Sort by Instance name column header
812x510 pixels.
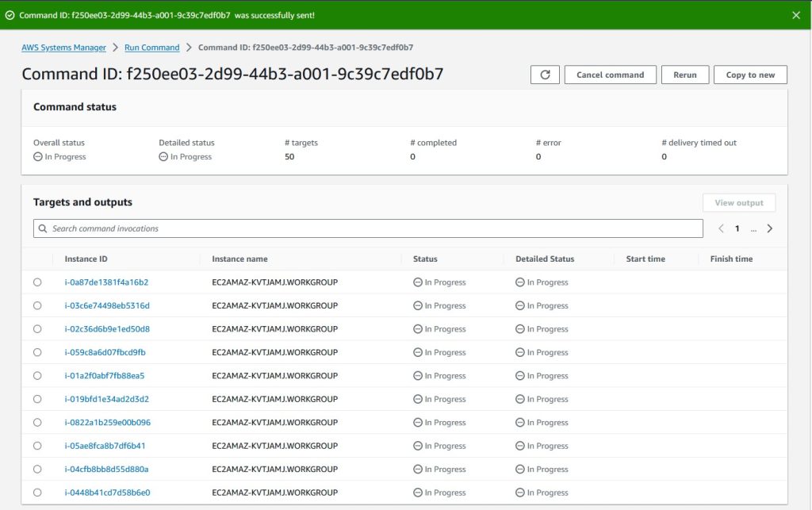(x=239, y=259)
